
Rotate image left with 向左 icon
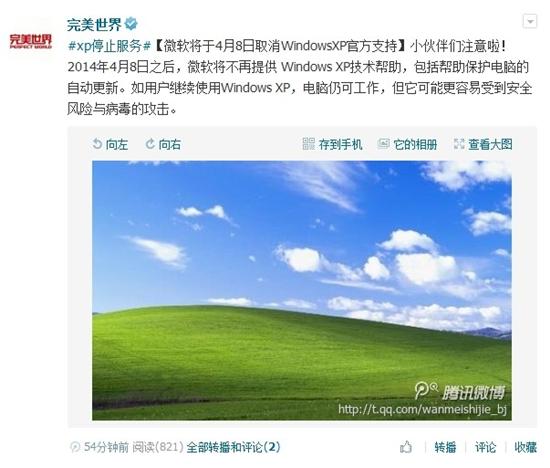(x=97, y=144)
